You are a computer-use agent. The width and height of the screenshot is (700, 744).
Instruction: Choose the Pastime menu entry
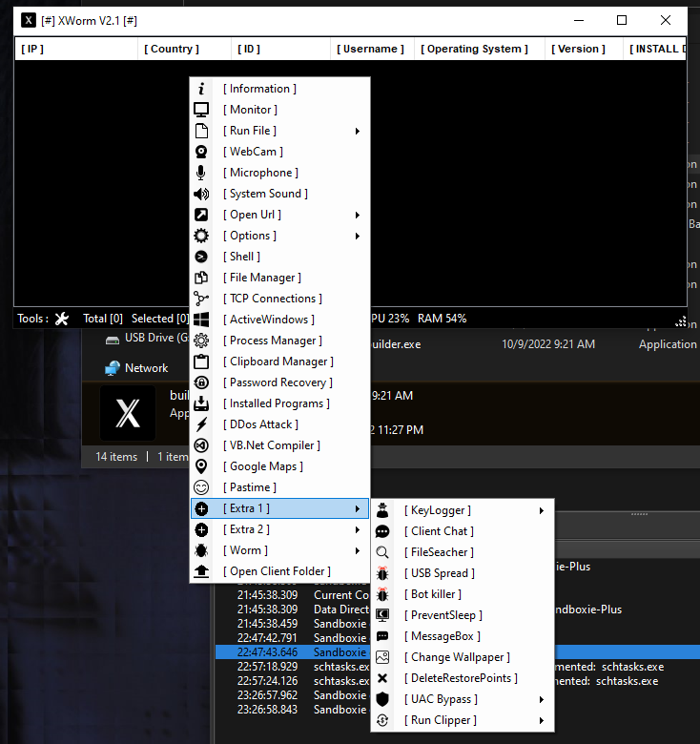(x=279, y=487)
